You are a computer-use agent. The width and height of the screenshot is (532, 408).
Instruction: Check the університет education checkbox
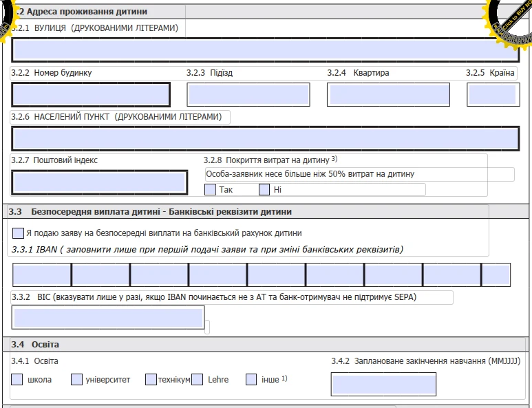(x=76, y=380)
